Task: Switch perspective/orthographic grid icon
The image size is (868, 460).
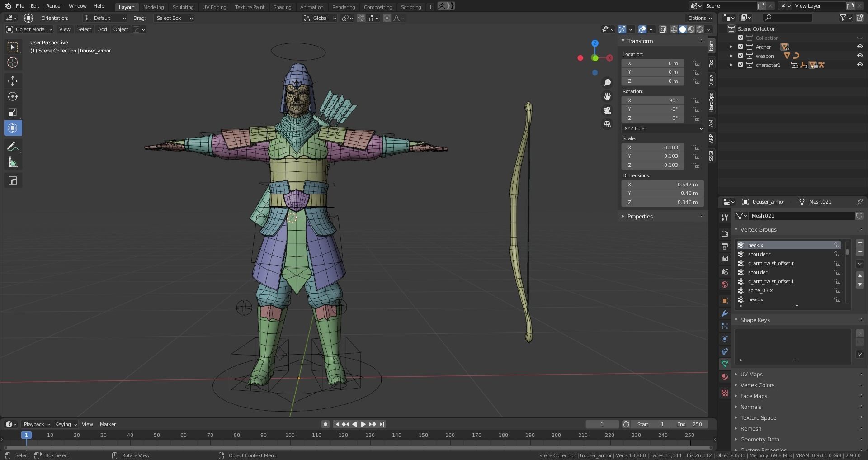Action: coord(607,124)
